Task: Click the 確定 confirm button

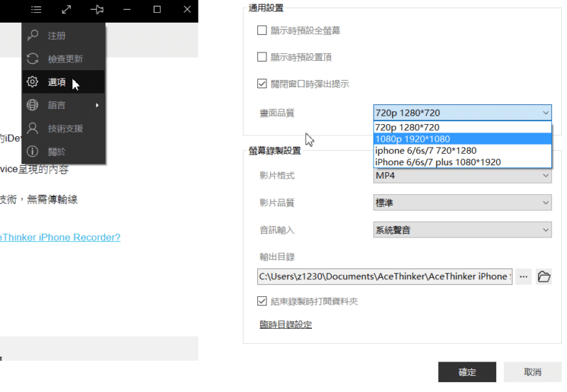Action: 467,371
